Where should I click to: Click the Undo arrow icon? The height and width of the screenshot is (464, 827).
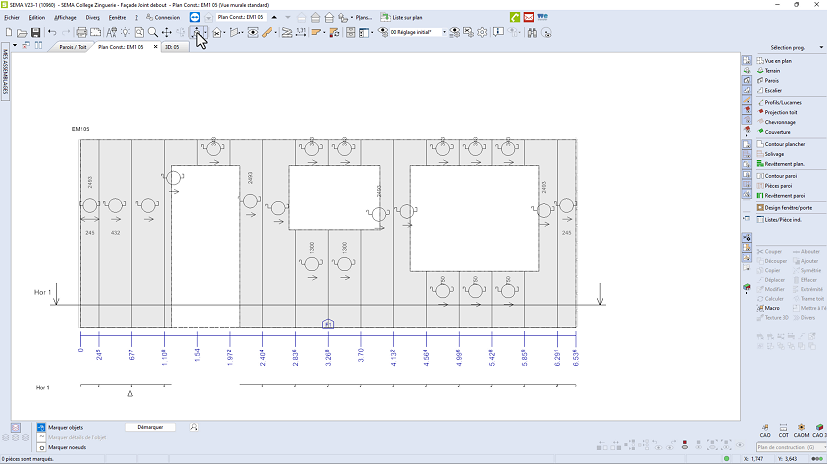[52, 33]
